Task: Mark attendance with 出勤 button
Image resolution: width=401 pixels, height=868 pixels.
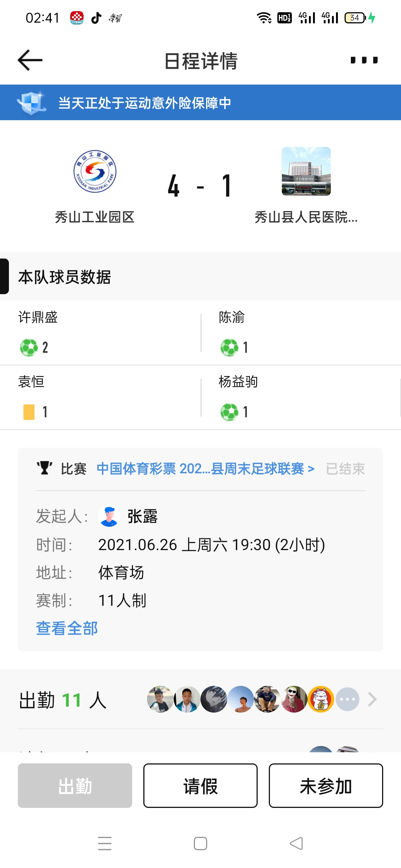Action: [x=75, y=786]
